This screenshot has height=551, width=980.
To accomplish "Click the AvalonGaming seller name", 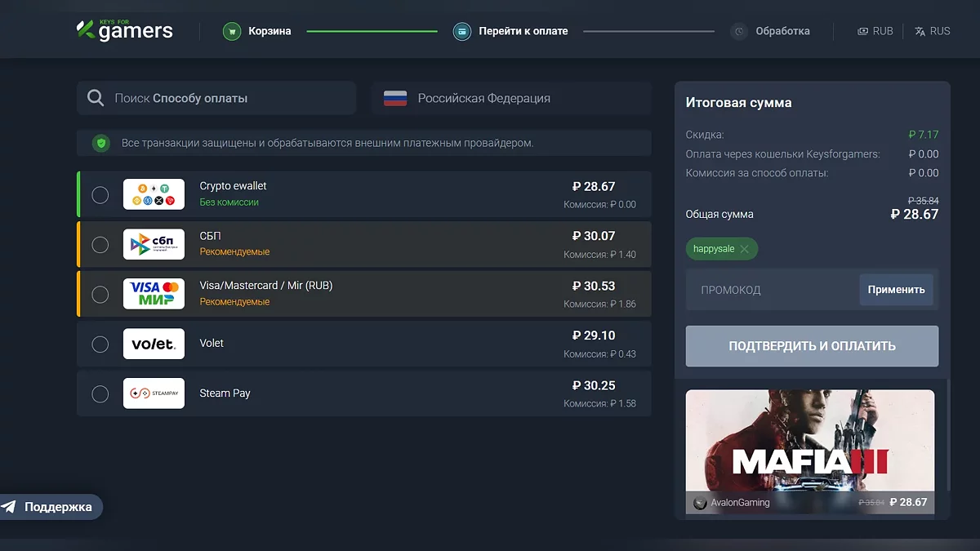I will (741, 503).
